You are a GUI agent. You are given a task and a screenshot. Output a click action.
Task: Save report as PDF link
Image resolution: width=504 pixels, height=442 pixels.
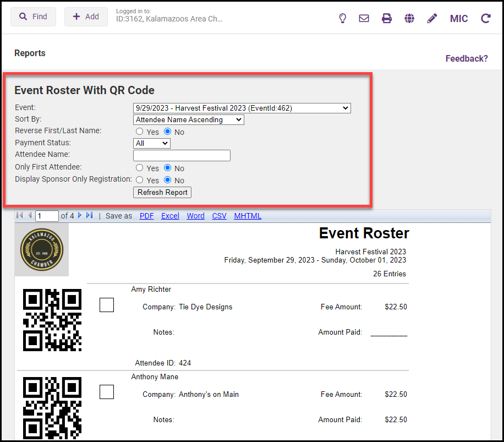[146, 216]
